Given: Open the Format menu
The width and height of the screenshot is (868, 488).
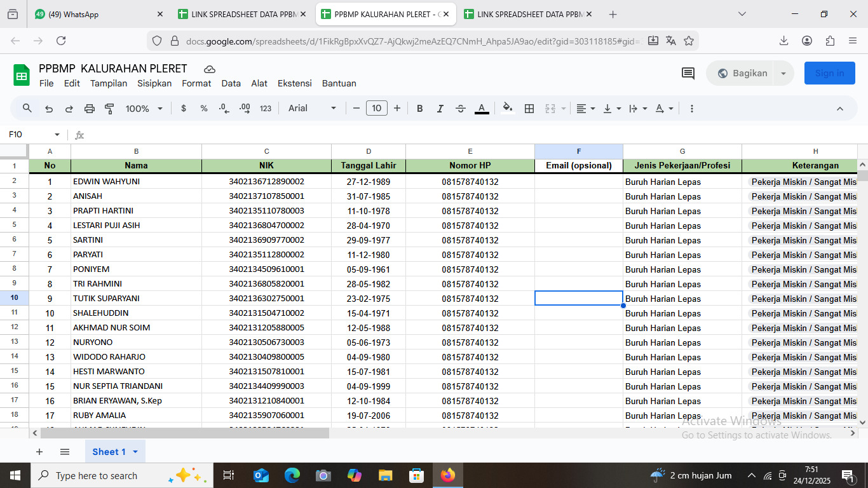Looking at the screenshot, I should pyautogui.click(x=196, y=83).
